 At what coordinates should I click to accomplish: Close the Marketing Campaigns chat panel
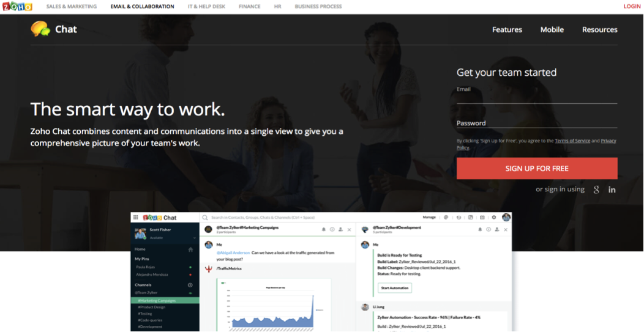click(350, 230)
